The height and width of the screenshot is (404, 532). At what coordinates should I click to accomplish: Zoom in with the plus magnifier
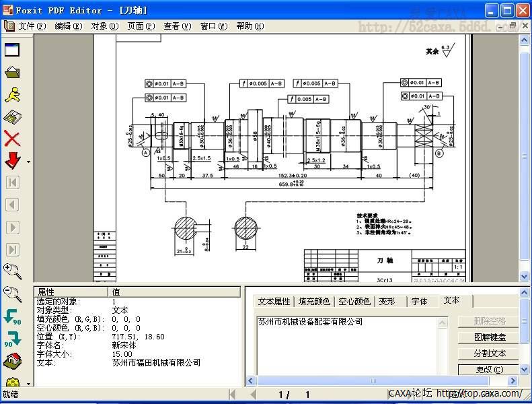click(12, 271)
